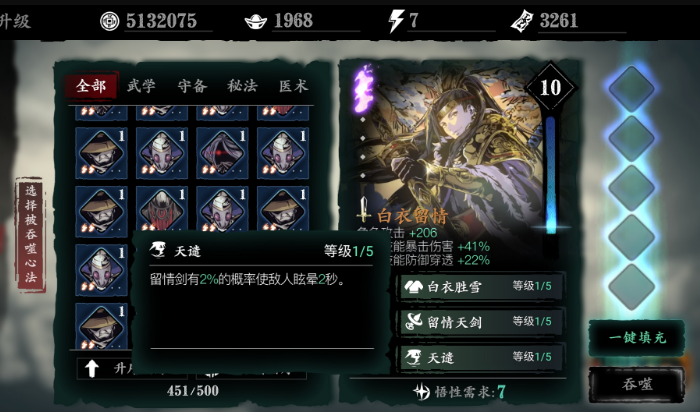Select the 留情天剑 skill row
Screen dimensions: 700x412
[481, 322]
